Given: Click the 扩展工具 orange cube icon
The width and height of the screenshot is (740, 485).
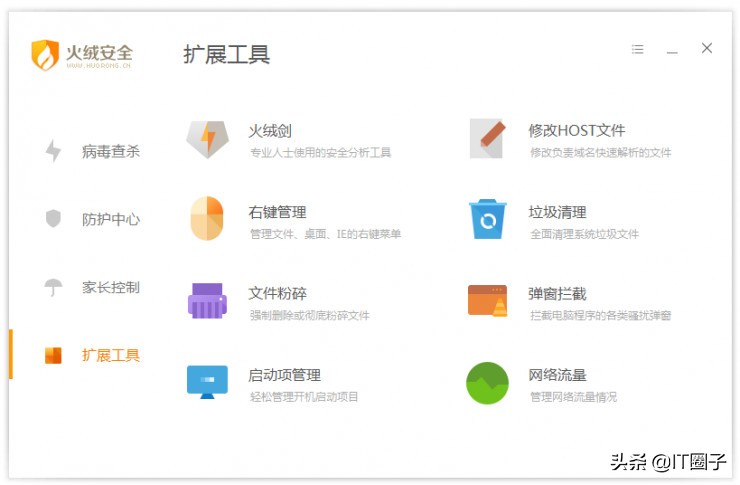Looking at the screenshot, I should (x=53, y=355).
